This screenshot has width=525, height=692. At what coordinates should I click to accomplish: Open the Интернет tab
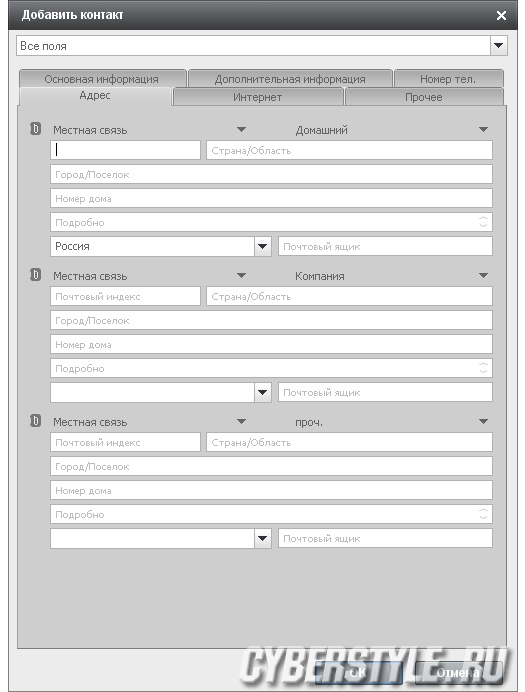[258, 97]
